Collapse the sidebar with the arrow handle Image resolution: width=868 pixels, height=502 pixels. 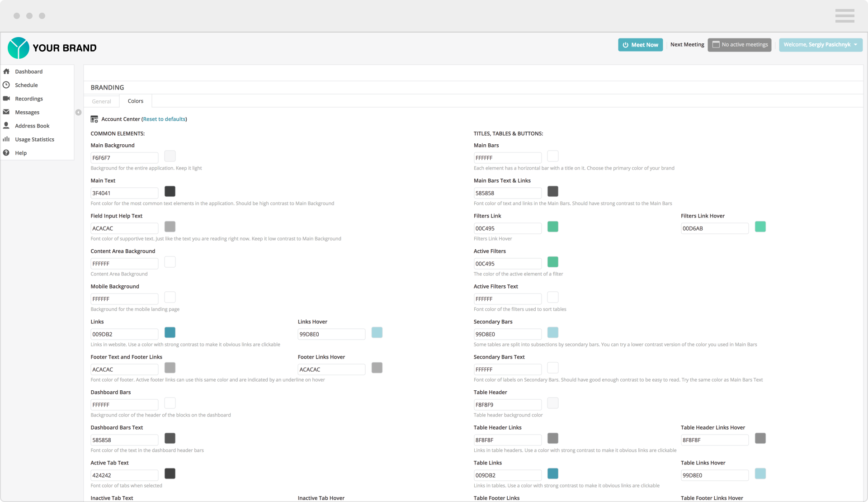[78, 112]
